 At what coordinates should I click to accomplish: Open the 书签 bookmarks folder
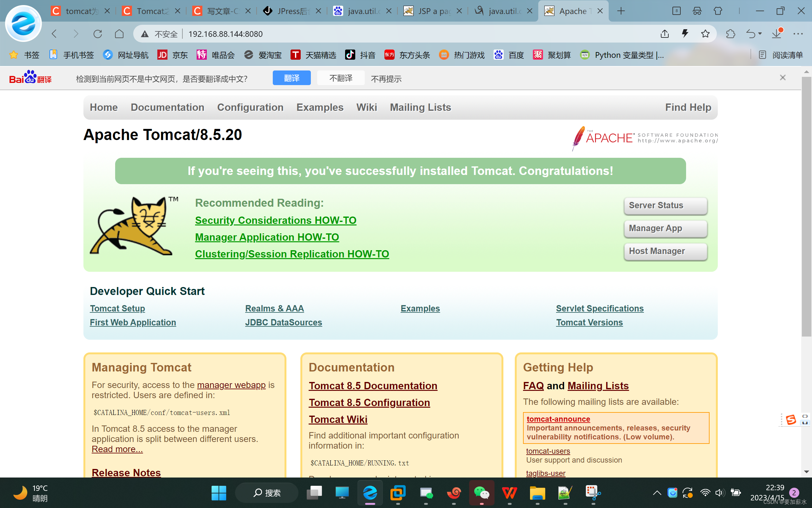pyautogui.click(x=24, y=55)
